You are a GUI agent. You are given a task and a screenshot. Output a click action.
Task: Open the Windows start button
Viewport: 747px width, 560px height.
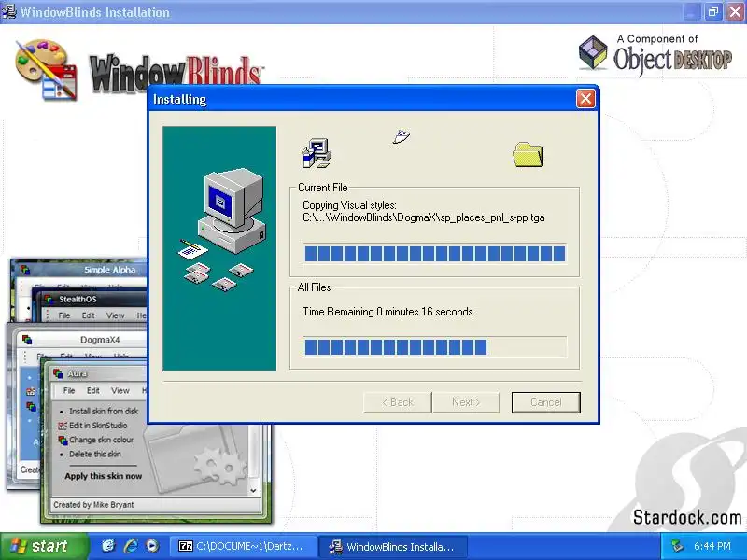coord(44,546)
